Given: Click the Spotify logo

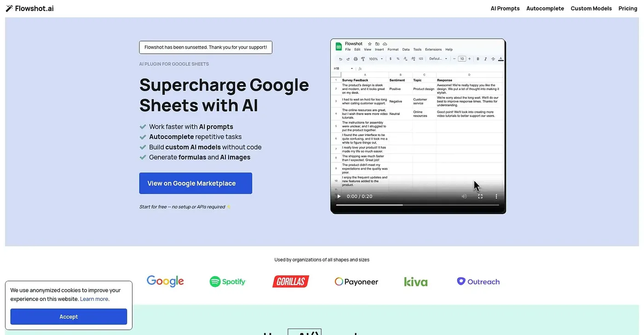Looking at the screenshot, I should click(228, 282).
